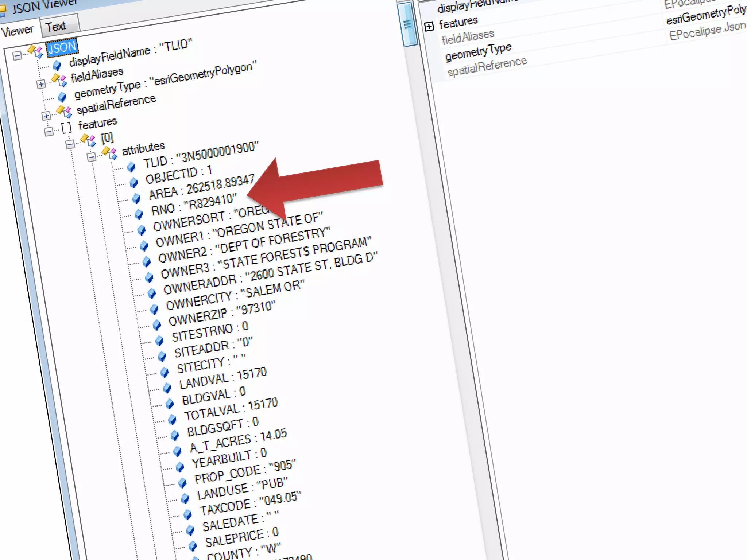747x560 pixels.
Task: Expand features row in property grid
Action: [x=429, y=26]
